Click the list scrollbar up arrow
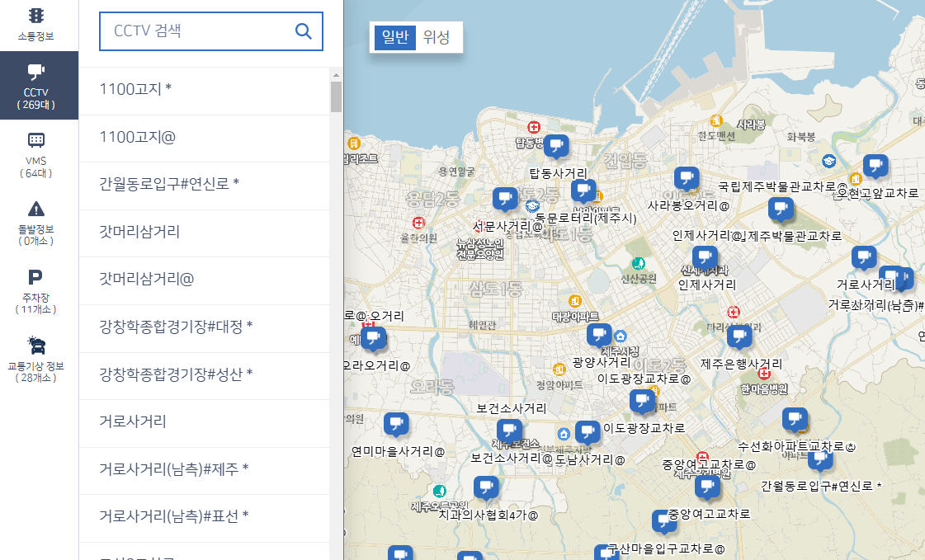This screenshot has height=560, width=925. click(x=337, y=75)
